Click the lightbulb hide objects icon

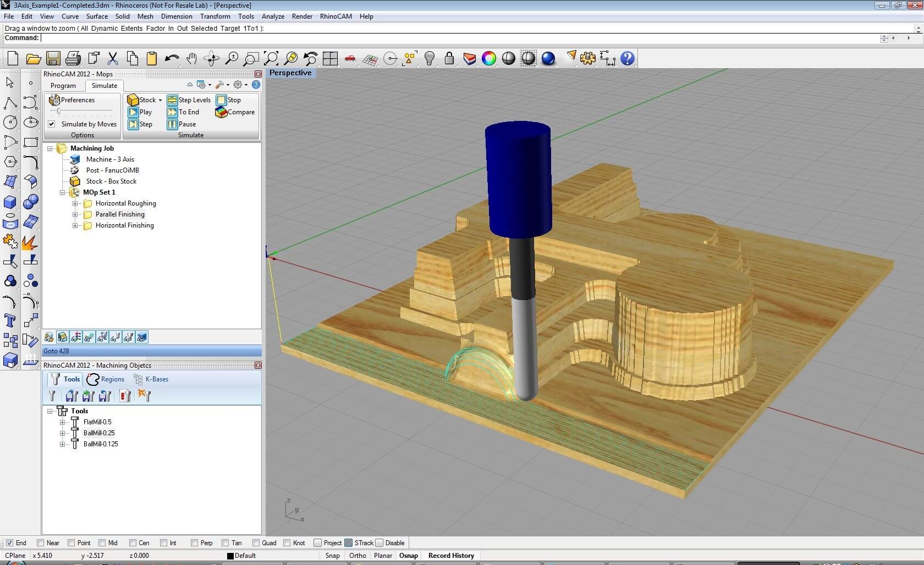coord(430,58)
